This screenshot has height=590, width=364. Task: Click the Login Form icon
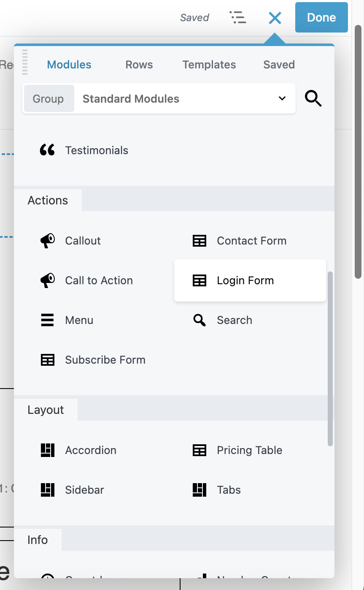pos(199,280)
